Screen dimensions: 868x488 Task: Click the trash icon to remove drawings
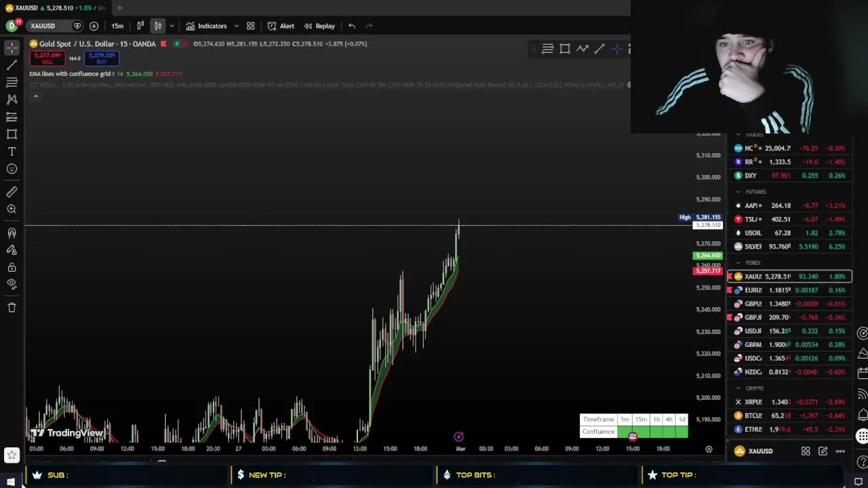[12, 307]
